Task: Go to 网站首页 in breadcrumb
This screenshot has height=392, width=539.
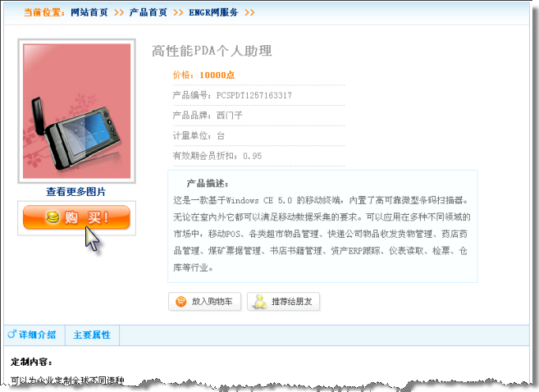Action: pos(89,12)
